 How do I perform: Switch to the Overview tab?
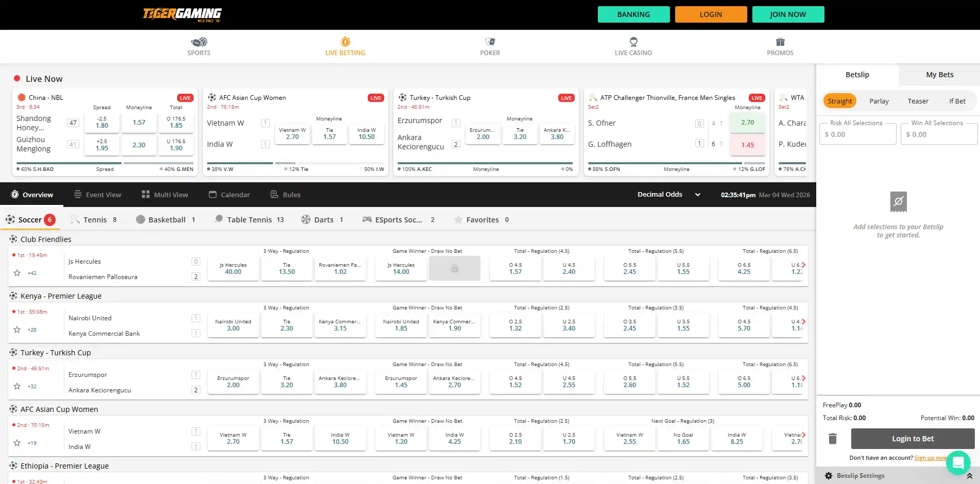tap(32, 195)
